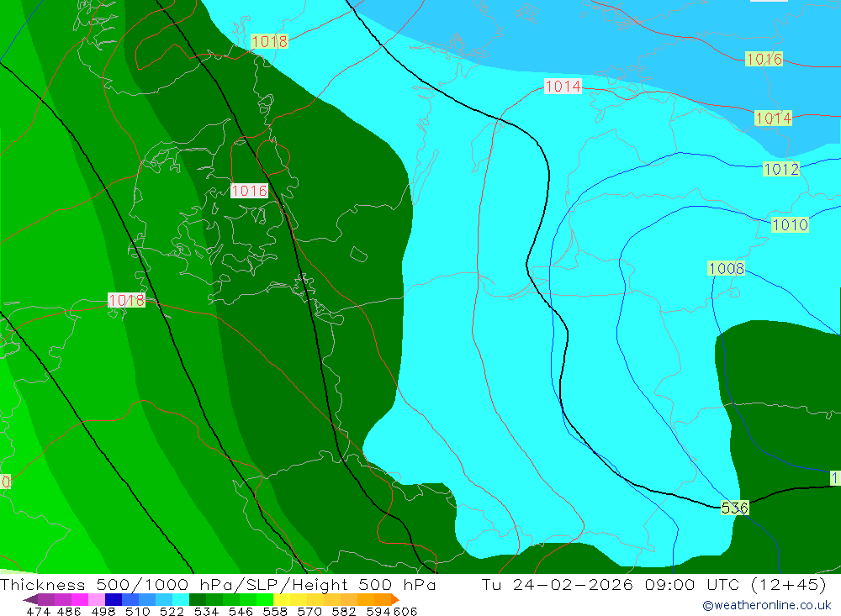The height and width of the screenshot is (616, 841).
Task: Click legend value 474
Action: click(38, 611)
